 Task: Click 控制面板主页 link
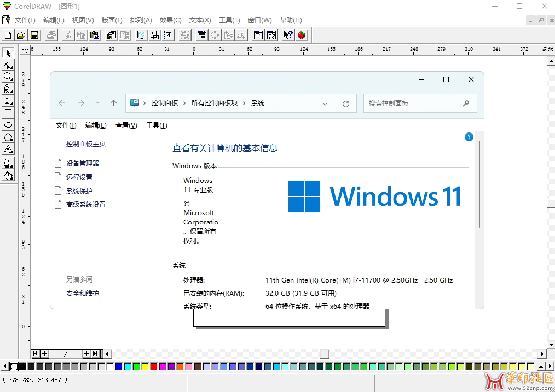[85, 144]
